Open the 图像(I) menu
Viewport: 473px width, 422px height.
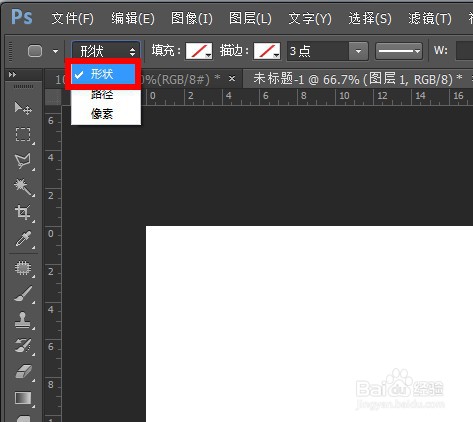click(x=192, y=18)
